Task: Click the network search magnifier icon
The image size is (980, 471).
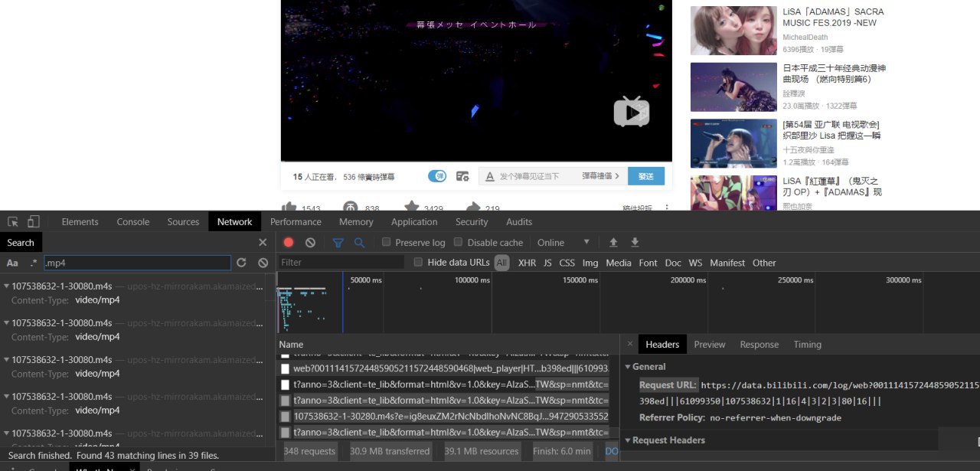Action: 359,243
